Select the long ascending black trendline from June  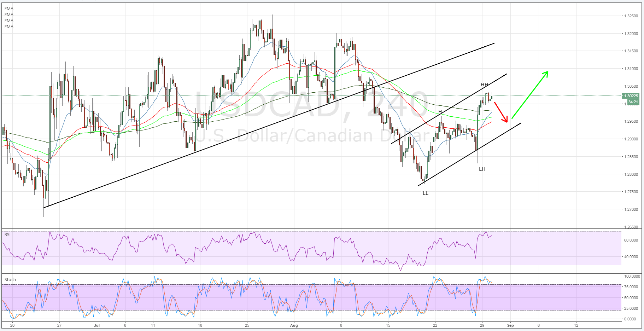(269, 126)
